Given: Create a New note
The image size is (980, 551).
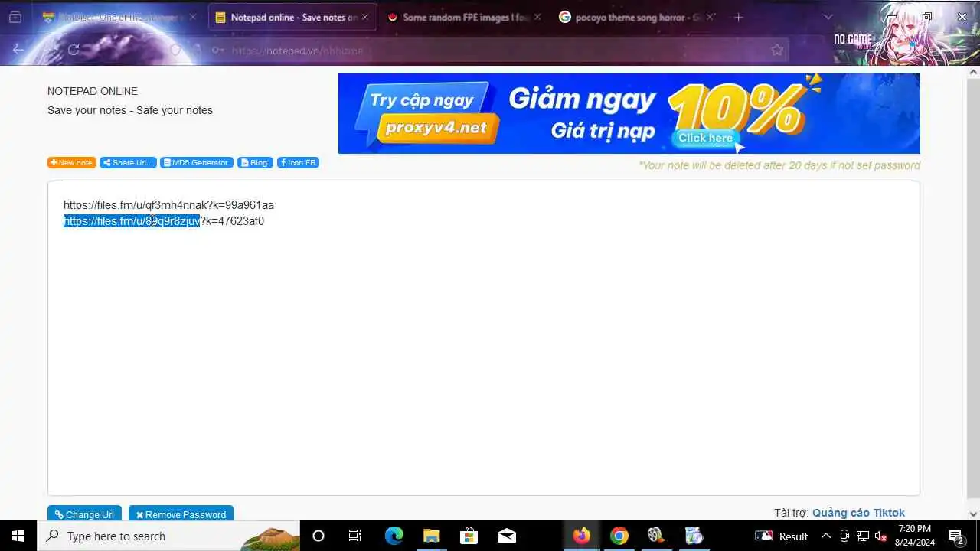Looking at the screenshot, I should (72, 162).
